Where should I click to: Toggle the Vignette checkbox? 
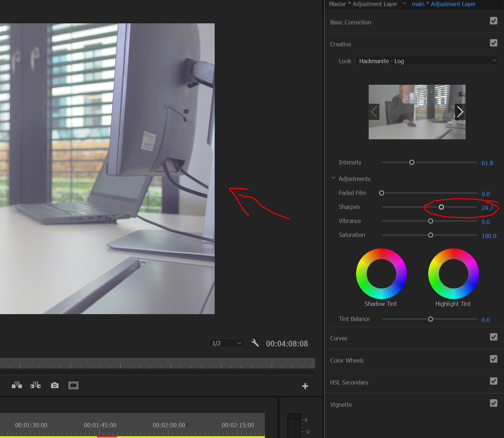[x=494, y=403]
